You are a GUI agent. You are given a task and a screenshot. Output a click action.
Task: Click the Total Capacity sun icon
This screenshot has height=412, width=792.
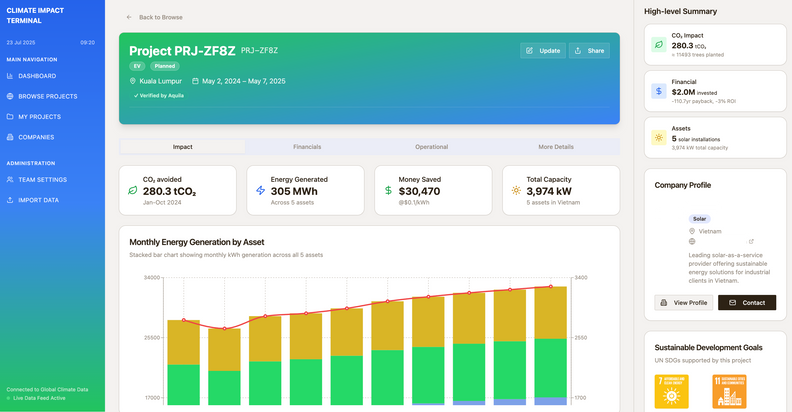516,190
